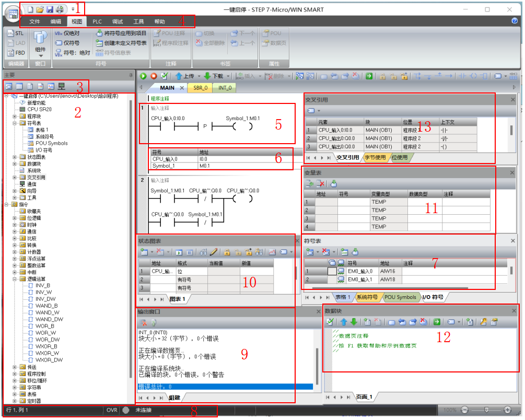The height and width of the screenshot is (420, 525).
Task: Click the open folder icon in title bar
Action: click(40, 9)
